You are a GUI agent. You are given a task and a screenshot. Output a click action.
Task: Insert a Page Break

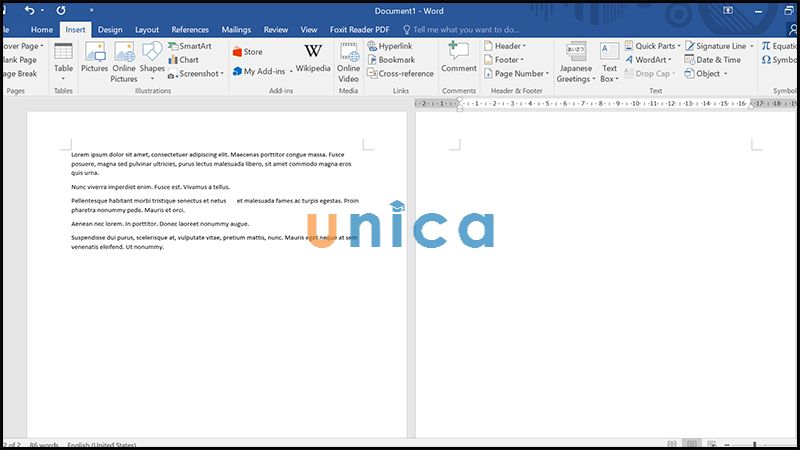tap(19, 73)
